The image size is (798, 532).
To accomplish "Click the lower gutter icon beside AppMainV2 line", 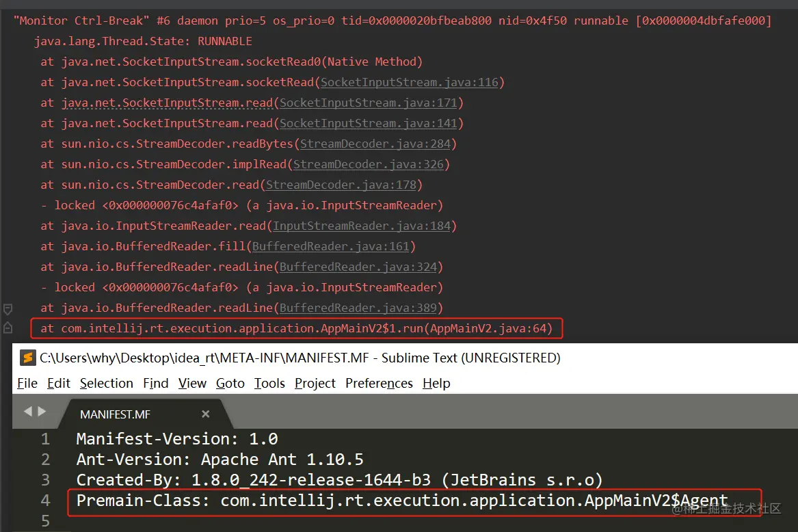I will [x=8, y=328].
